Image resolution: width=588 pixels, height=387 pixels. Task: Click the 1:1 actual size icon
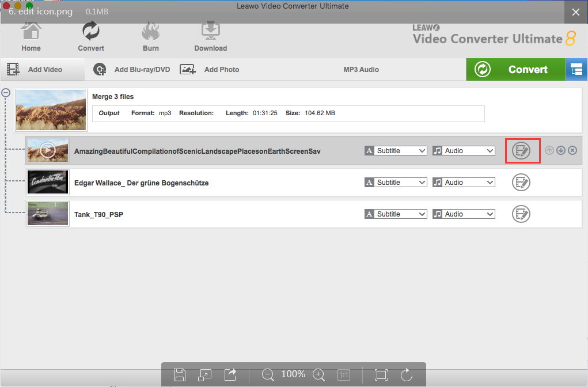point(343,375)
